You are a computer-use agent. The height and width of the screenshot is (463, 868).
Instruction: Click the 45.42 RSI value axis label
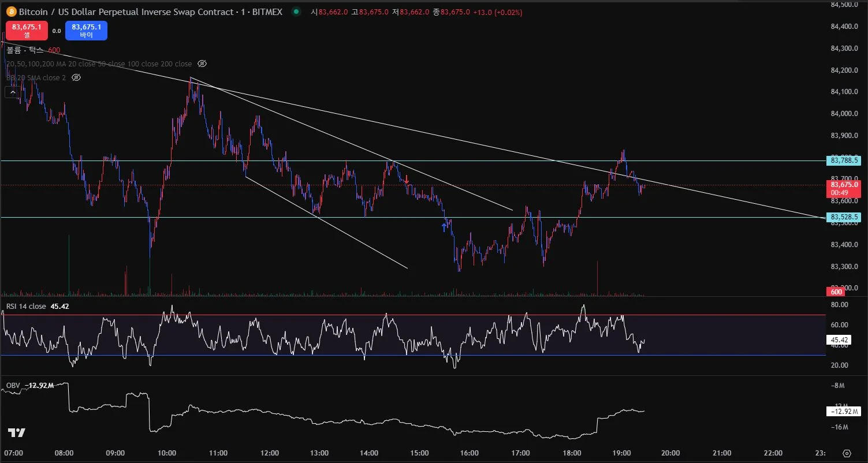coord(839,340)
